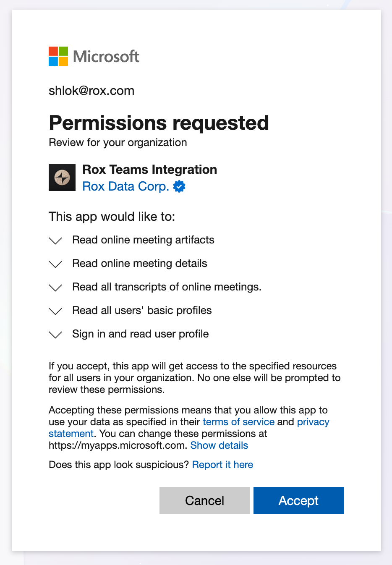Click the Rox Teams Integration app icon

tap(62, 178)
